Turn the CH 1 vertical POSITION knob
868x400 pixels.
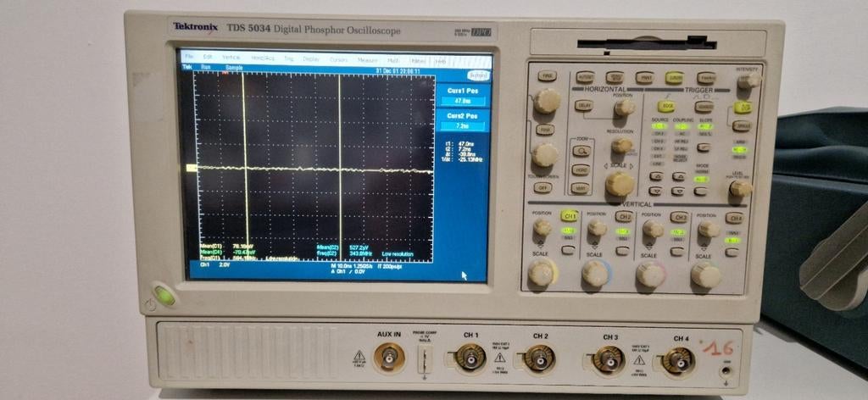tap(542, 227)
